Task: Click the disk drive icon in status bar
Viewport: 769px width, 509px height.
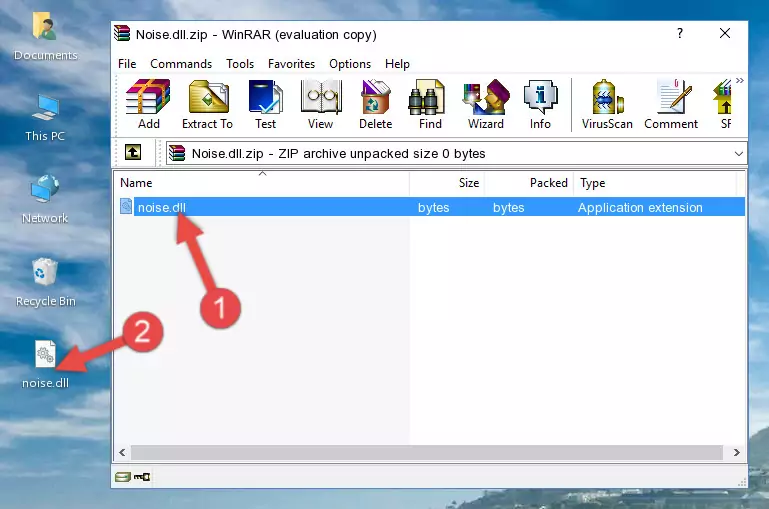Action: [x=123, y=477]
